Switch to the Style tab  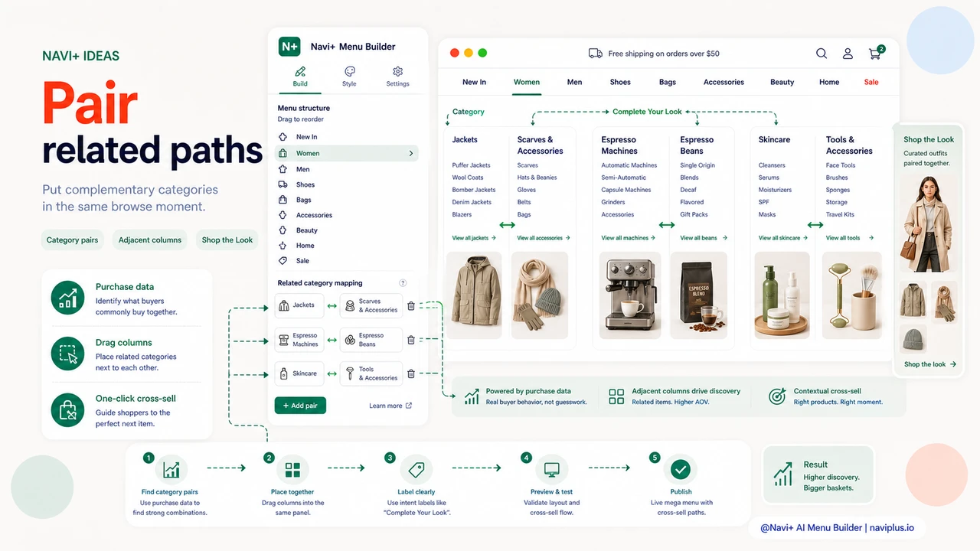point(349,77)
